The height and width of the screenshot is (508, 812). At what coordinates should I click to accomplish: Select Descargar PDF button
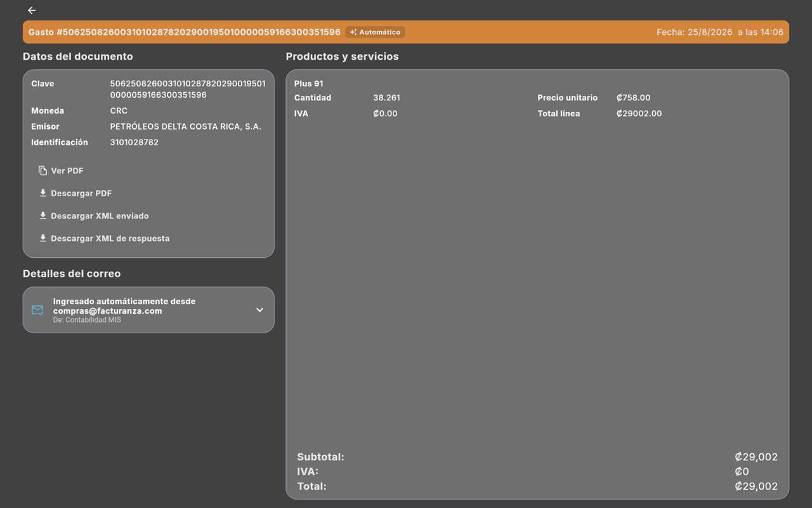pyautogui.click(x=75, y=193)
